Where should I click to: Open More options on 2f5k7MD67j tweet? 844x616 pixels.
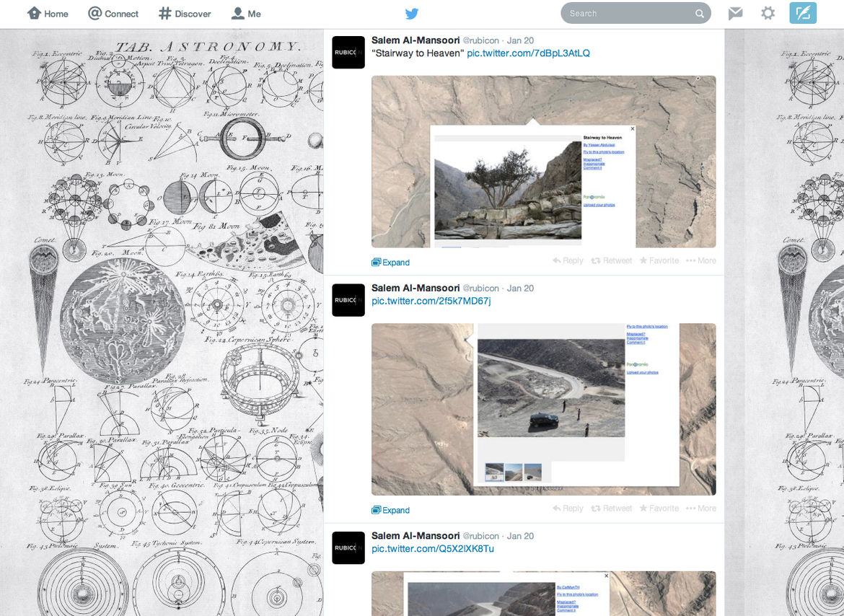701,509
